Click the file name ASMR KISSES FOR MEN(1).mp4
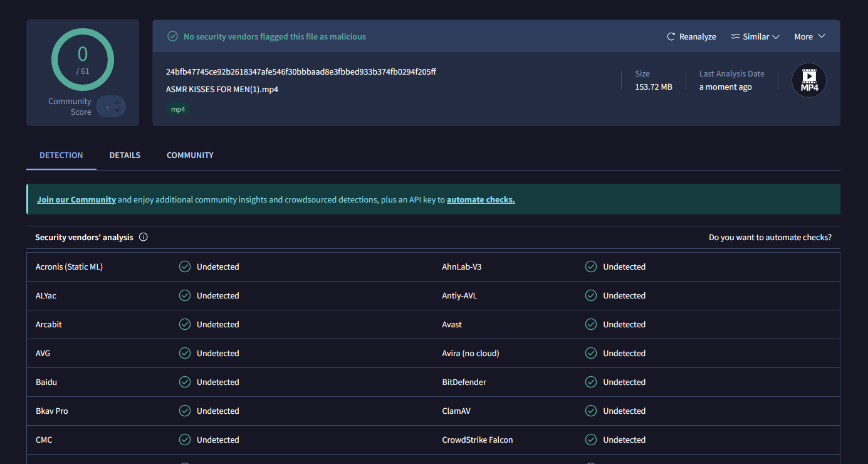This screenshot has height=464, width=868. pyautogui.click(x=222, y=89)
